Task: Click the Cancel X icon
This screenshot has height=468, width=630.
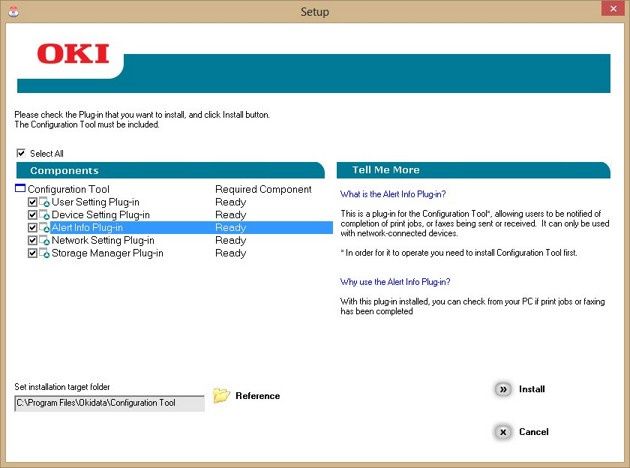Action: (x=503, y=432)
